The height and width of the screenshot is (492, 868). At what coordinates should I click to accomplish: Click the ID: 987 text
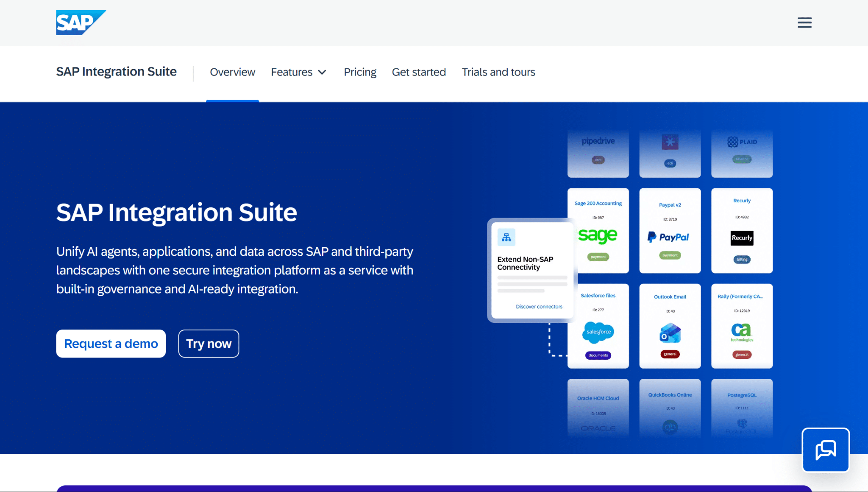tap(598, 218)
